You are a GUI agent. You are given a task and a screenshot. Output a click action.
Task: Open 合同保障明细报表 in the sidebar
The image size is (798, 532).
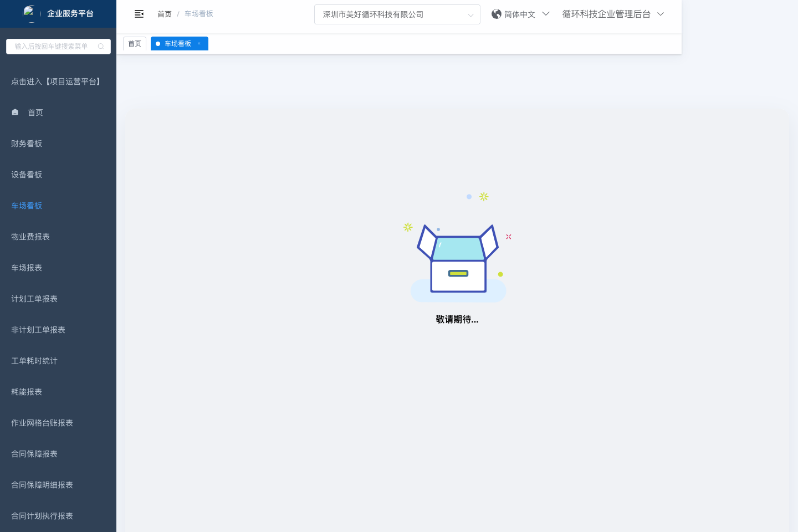(42, 485)
